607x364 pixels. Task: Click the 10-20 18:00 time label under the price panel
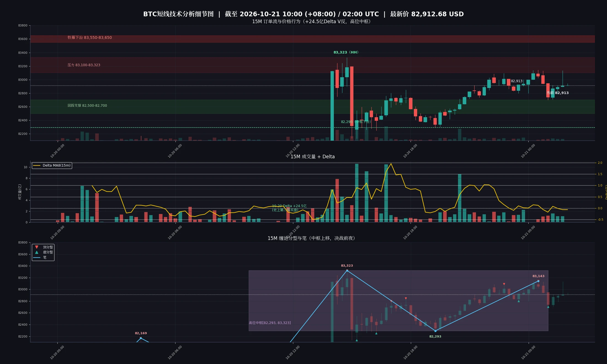[410, 151]
